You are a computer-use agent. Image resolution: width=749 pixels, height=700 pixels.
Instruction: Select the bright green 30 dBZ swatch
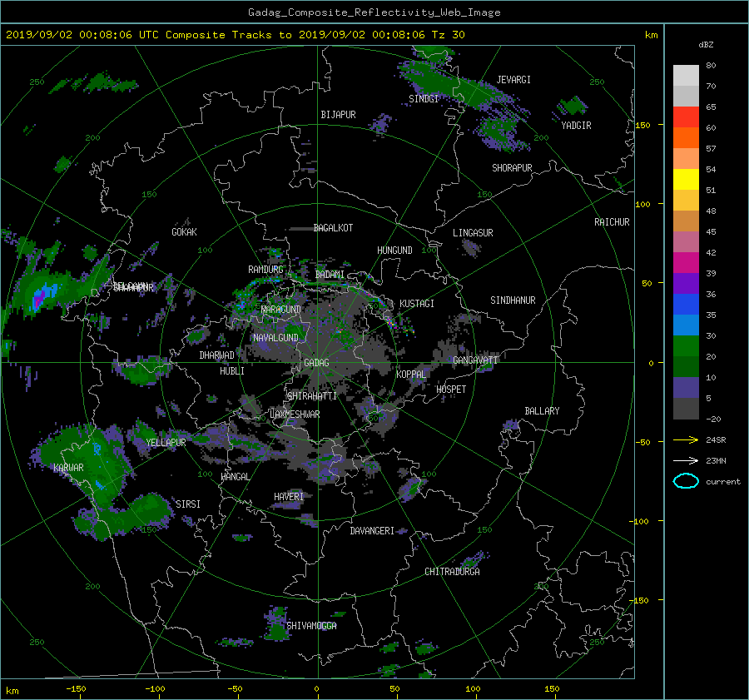point(686,346)
